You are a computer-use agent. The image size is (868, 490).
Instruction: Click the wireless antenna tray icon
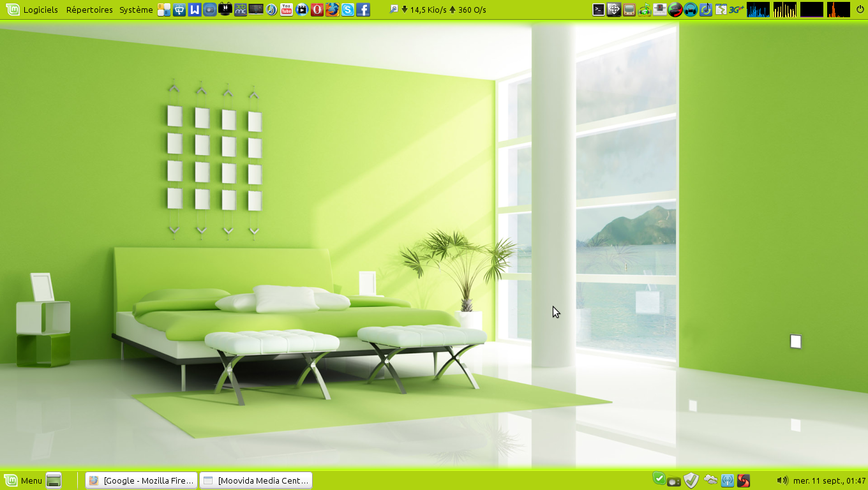(728, 481)
